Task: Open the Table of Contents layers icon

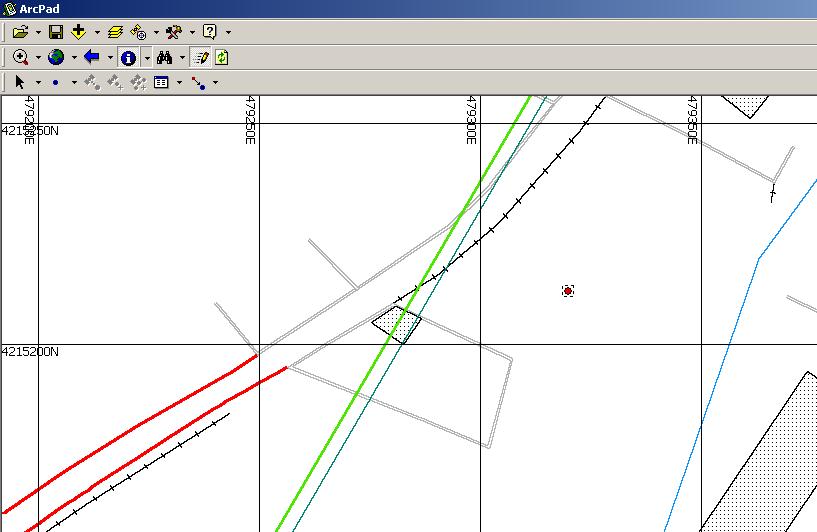Action: [x=115, y=32]
